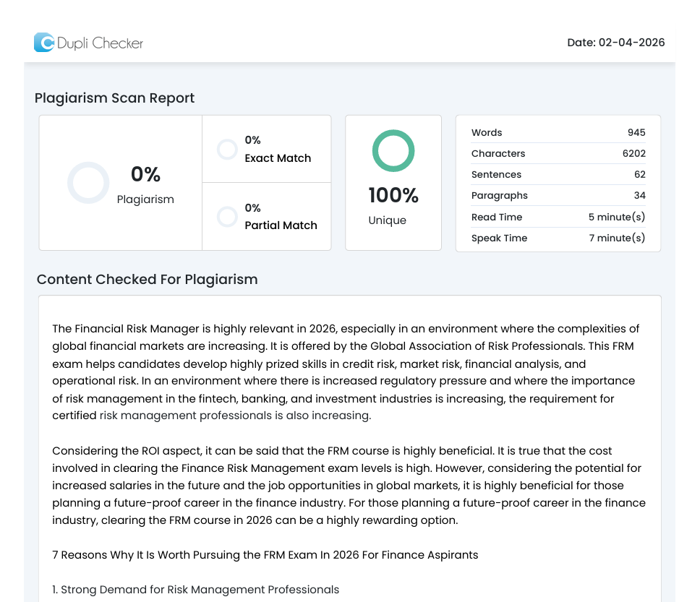The image size is (700, 602).
Task: Click the Content Checked For Plagiarism heading
Action: click(147, 280)
